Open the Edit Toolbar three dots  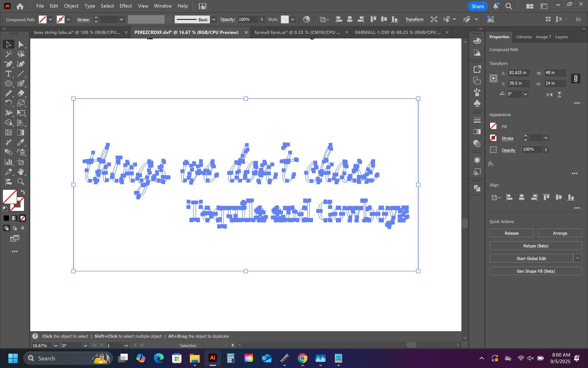click(15, 252)
